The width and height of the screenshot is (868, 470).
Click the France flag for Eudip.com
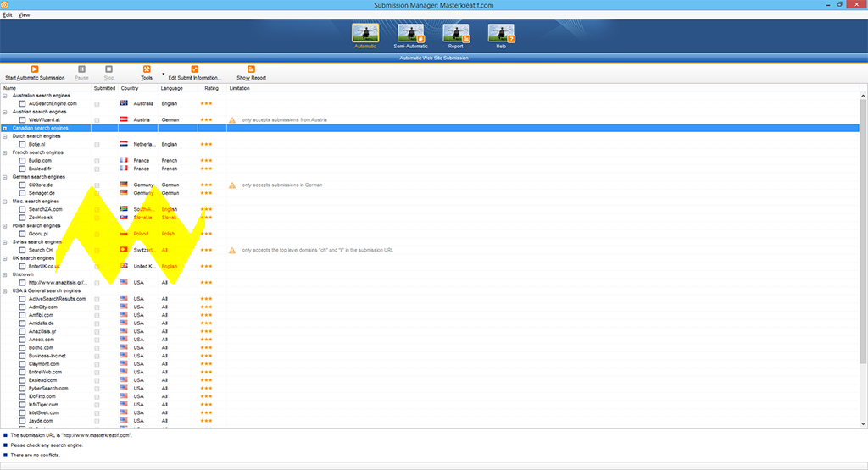pos(124,160)
